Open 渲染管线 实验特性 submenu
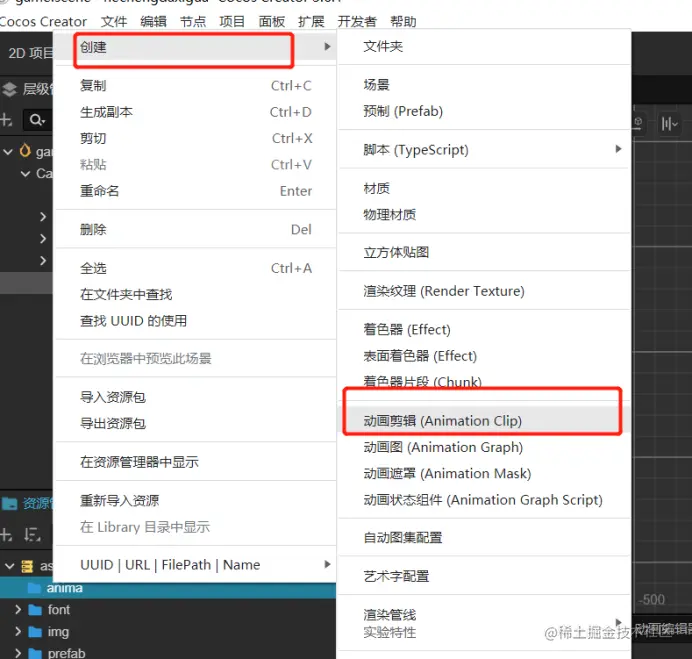 pyautogui.click(x=484, y=623)
